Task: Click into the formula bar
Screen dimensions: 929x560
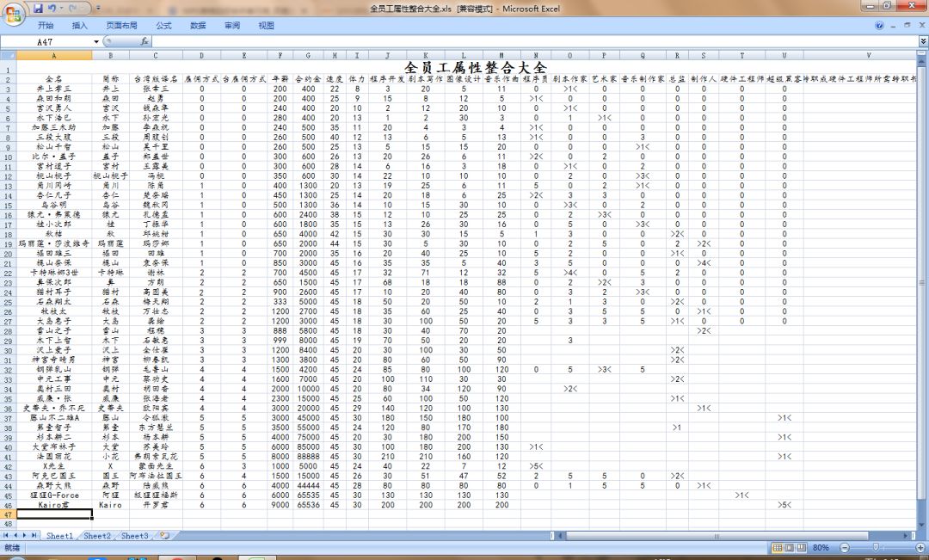Action: 533,41
